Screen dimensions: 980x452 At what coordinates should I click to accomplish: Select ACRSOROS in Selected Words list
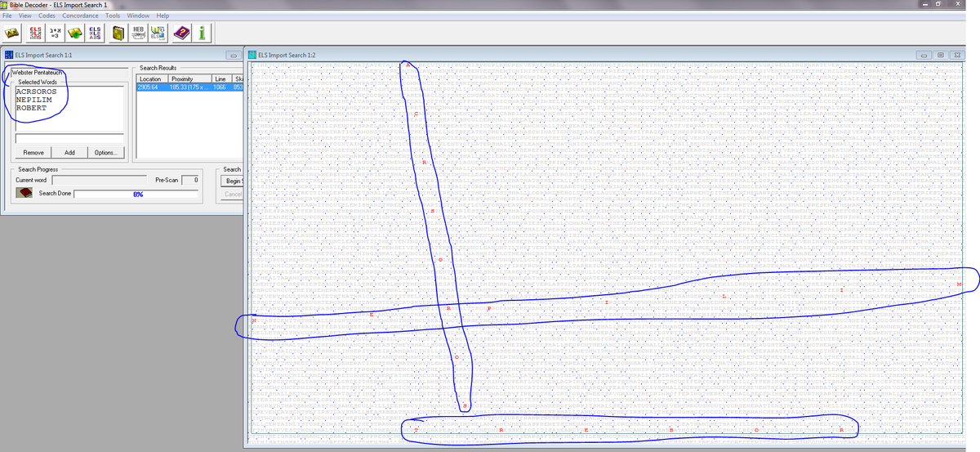click(x=35, y=92)
